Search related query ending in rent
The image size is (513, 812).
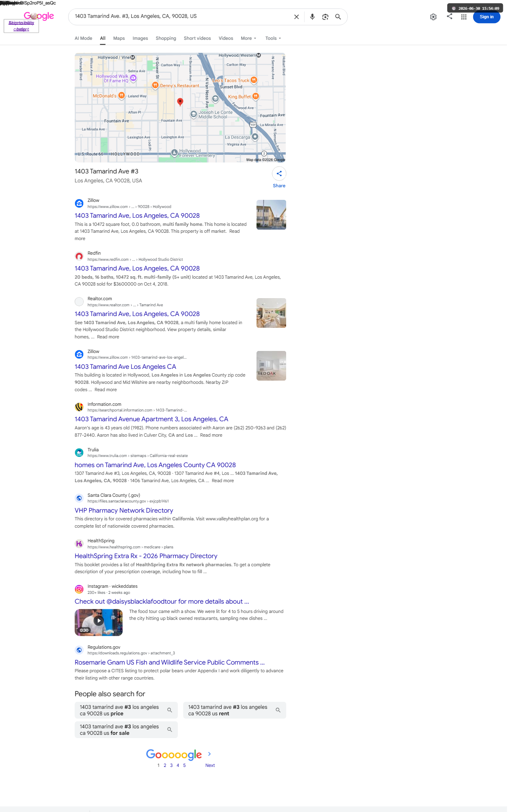pyautogui.click(x=235, y=710)
